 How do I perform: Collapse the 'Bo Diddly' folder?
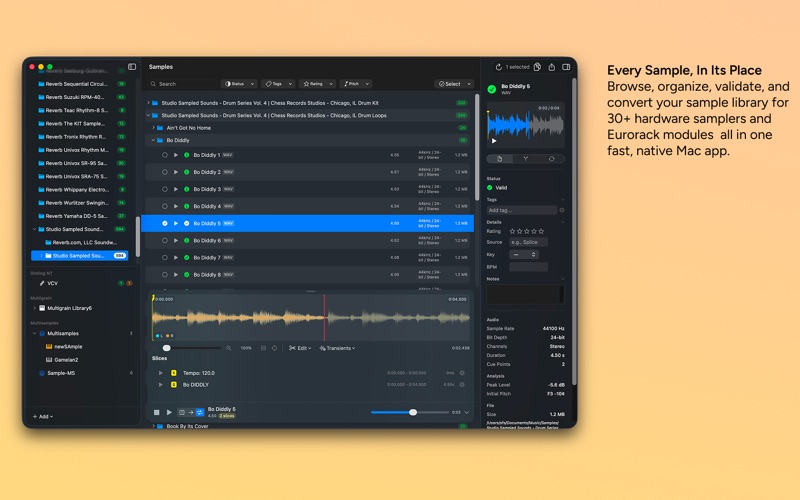click(153, 140)
